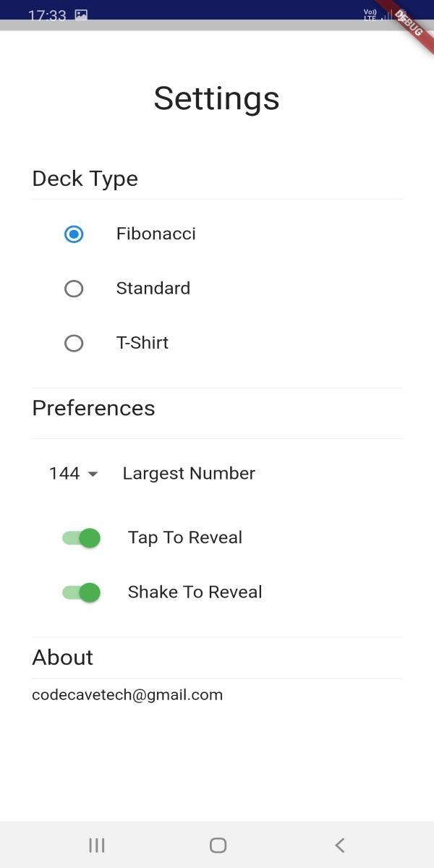Open recent apps navigation icon
The width and height of the screenshot is (434, 868).
96,845
